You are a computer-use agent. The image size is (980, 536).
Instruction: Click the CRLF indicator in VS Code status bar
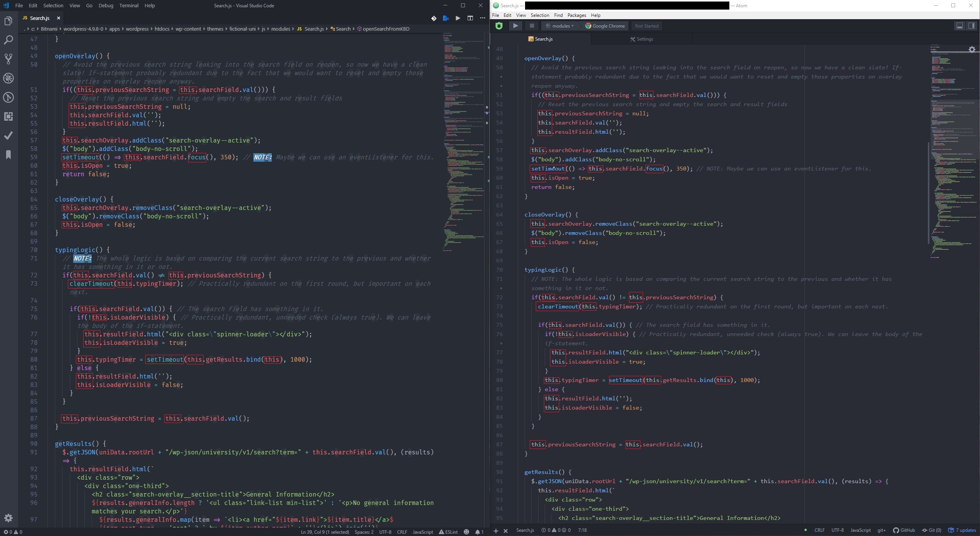coord(402,532)
